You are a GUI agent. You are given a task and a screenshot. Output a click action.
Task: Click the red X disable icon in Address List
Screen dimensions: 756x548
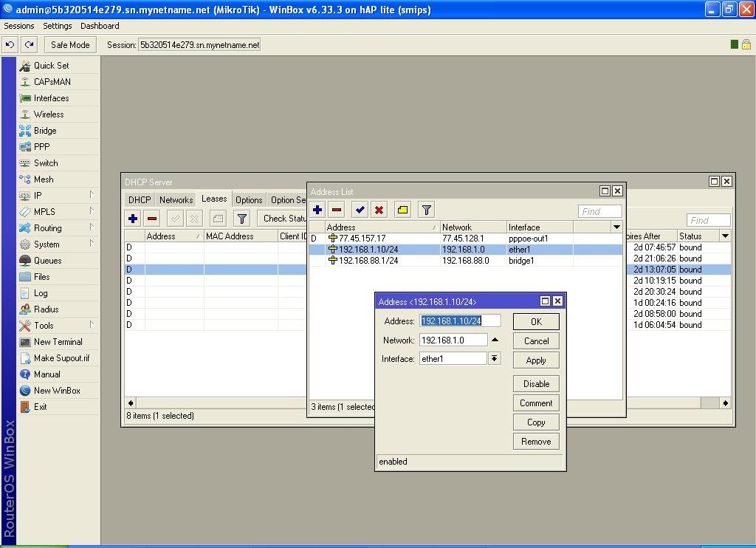pos(379,210)
